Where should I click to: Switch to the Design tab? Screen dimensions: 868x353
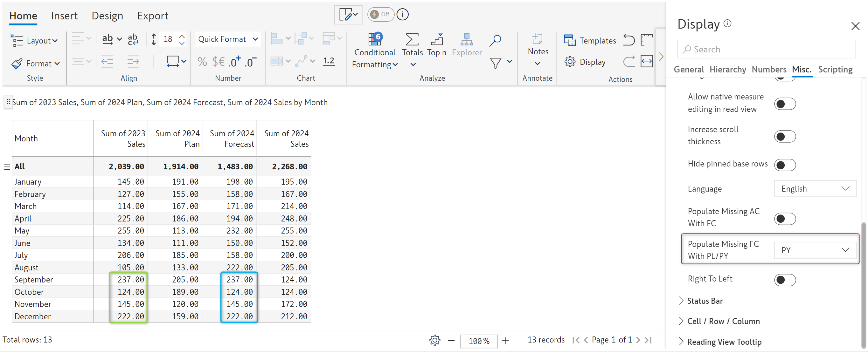tap(107, 16)
